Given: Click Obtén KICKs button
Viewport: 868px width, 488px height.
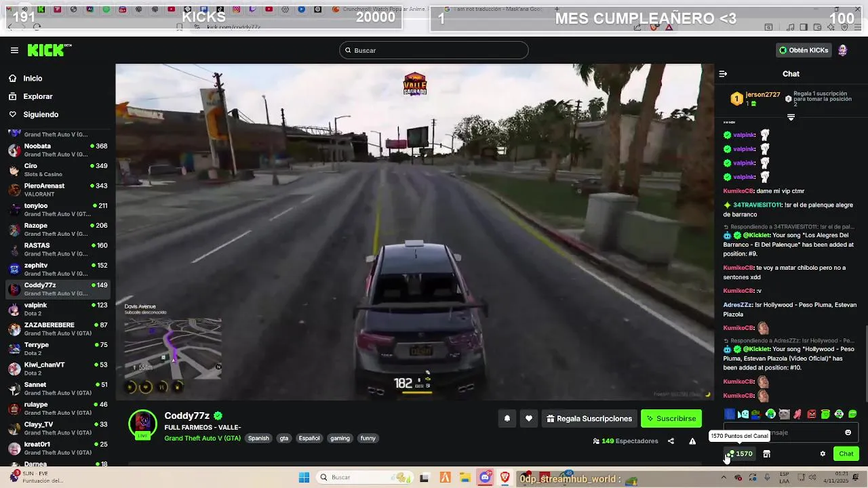Looking at the screenshot, I should pyautogui.click(x=804, y=50).
